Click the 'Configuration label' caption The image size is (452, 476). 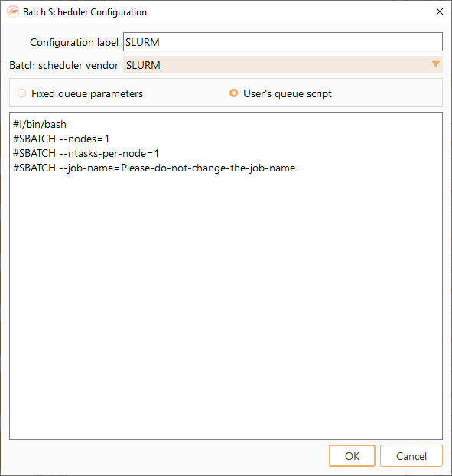[74, 42]
